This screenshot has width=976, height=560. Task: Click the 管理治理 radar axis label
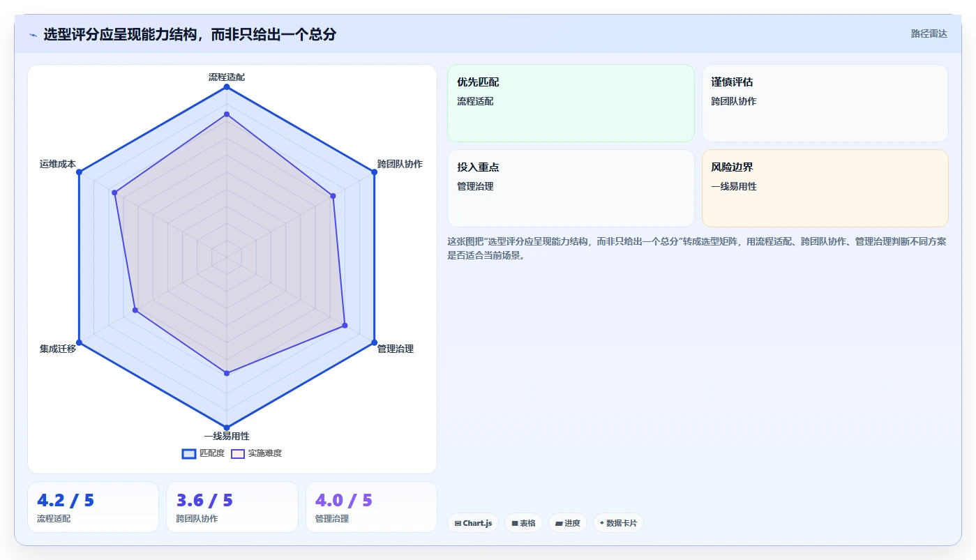coord(396,349)
